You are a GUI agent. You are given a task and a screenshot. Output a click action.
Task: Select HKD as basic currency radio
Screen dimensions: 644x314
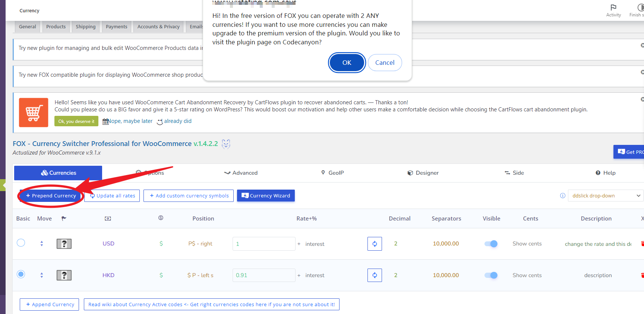(21, 274)
